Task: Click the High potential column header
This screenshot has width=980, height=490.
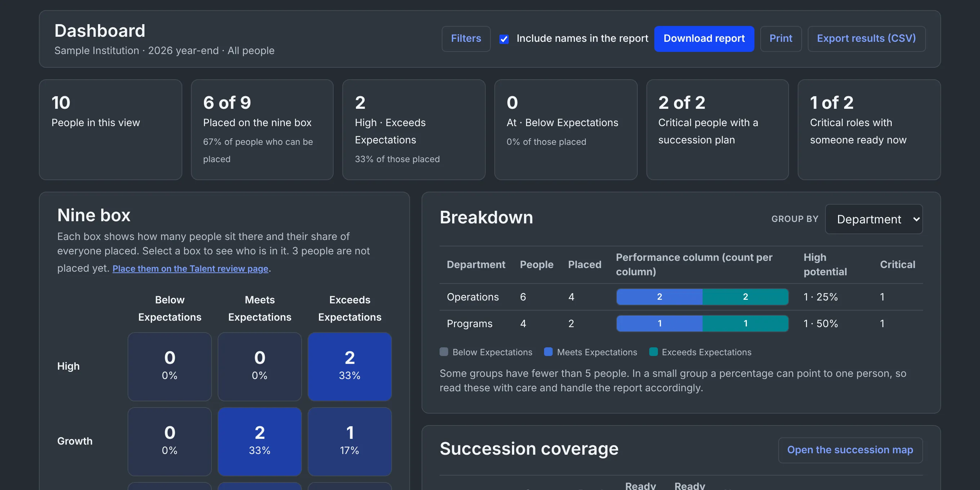Action: 825,264
